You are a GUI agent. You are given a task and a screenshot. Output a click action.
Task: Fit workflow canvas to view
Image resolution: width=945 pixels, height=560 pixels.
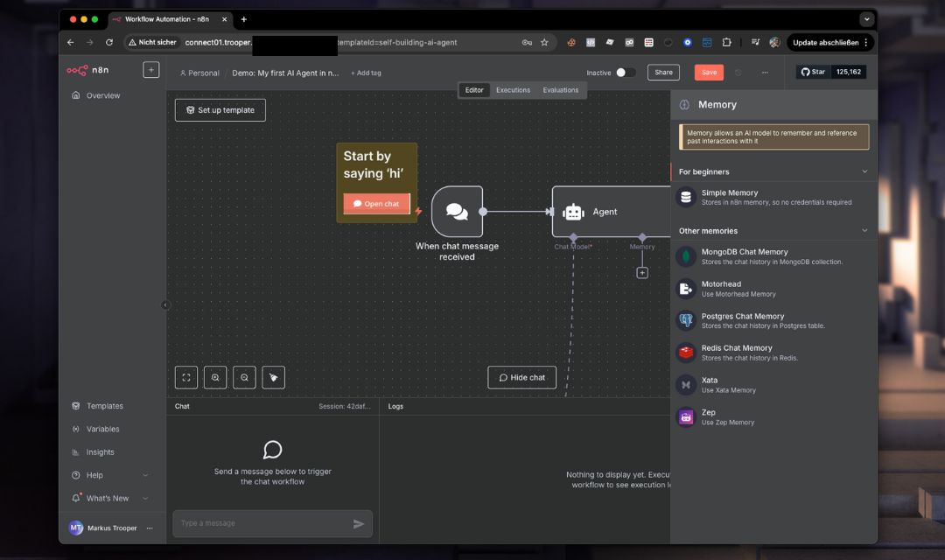pos(186,377)
